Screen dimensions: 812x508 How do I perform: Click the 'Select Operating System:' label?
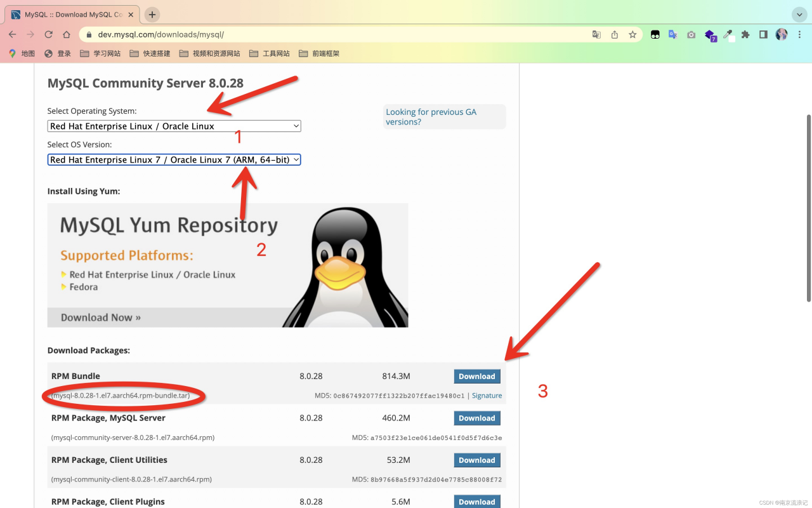92,111
